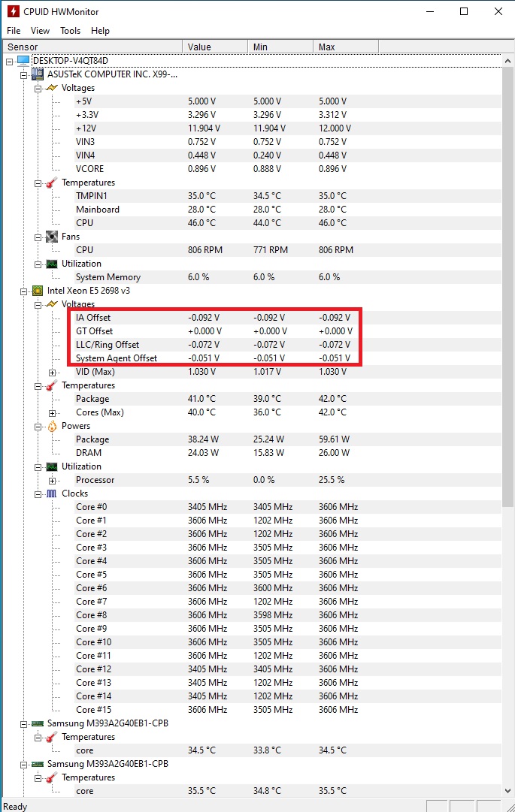Select the Mainboard temperature row
The image size is (515, 812).
287,210
